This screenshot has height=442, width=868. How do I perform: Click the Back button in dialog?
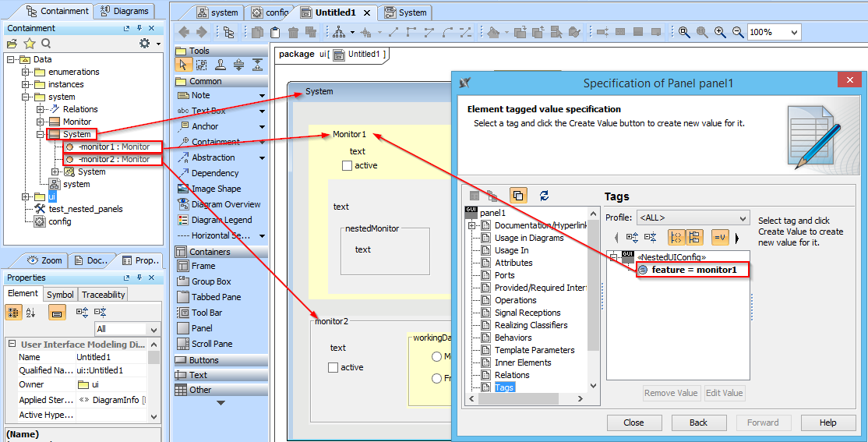pyautogui.click(x=698, y=423)
